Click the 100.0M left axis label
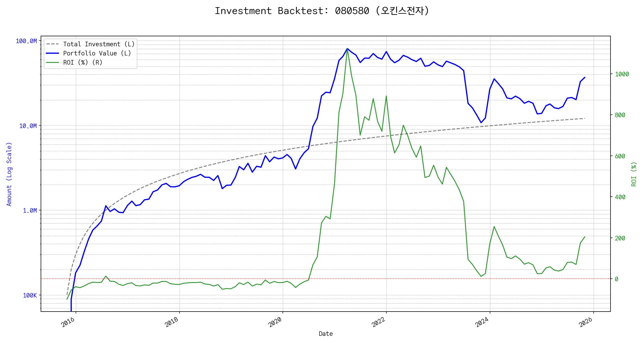644x343 pixels. [x=26, y=41]
